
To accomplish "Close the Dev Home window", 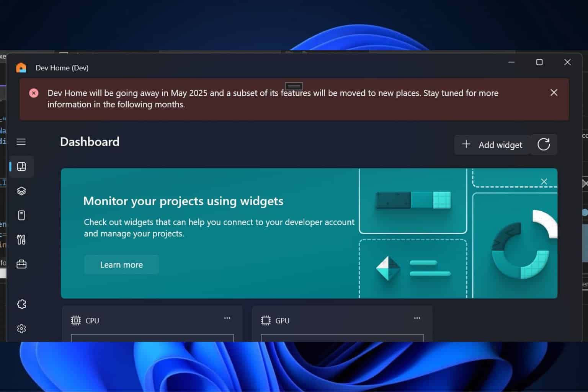I will pos(567,62).
